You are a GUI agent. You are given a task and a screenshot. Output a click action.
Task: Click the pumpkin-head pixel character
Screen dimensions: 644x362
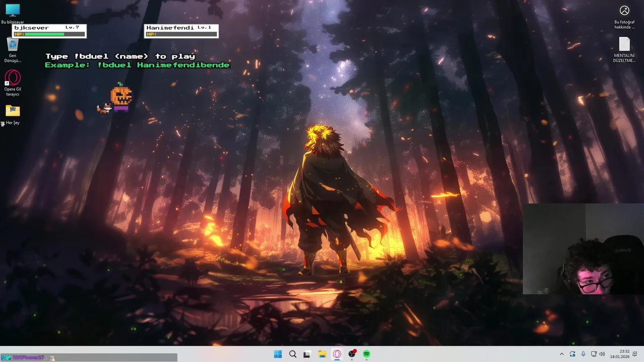121,97
